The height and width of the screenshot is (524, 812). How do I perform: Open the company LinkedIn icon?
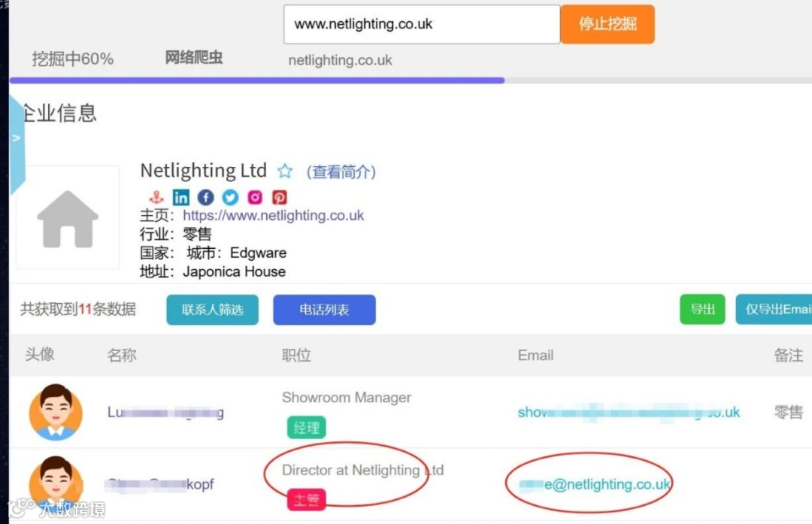click(180, 197)
